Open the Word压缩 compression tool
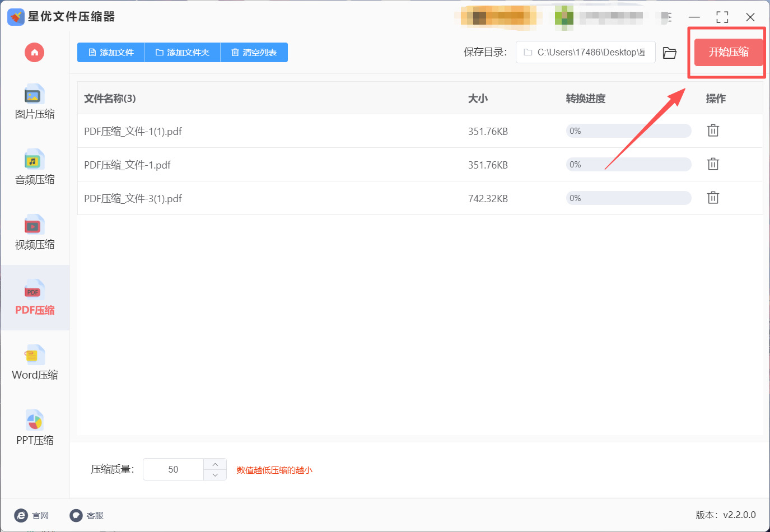770x532 pixels. pos(35,363)
